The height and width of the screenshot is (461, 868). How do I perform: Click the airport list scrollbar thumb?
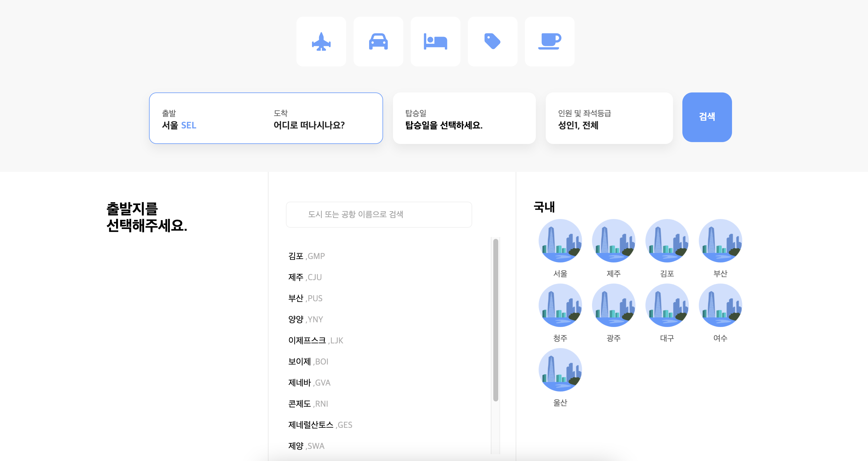495,320
